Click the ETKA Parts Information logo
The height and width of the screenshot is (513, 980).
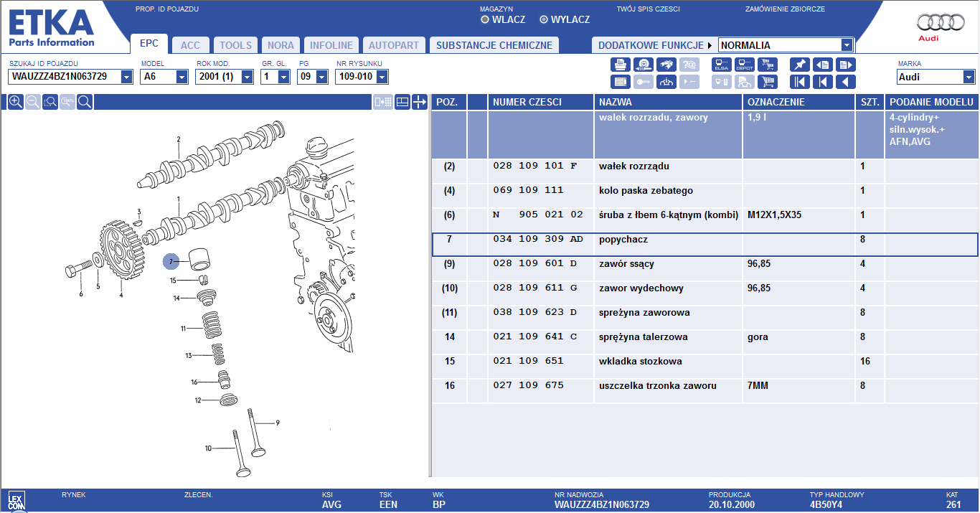(x=51, y=28)
